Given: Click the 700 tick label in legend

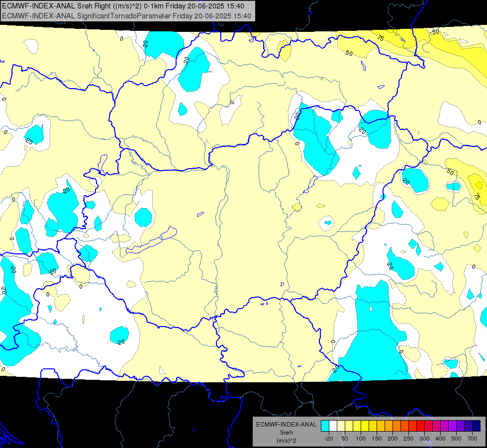Looking at the screenshot, I should point(472,439).
